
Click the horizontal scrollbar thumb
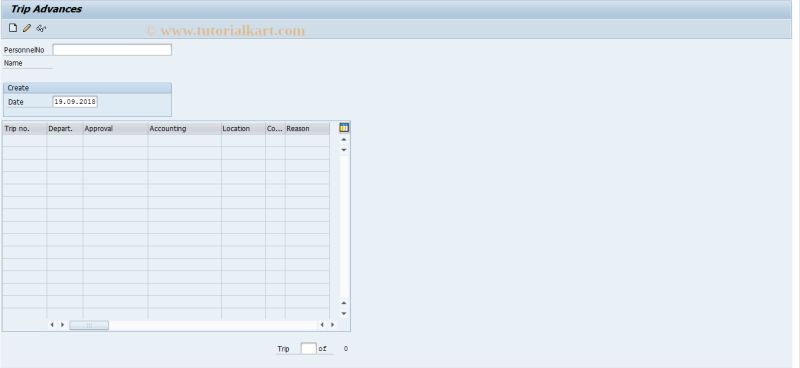click(x=89, y=325)
